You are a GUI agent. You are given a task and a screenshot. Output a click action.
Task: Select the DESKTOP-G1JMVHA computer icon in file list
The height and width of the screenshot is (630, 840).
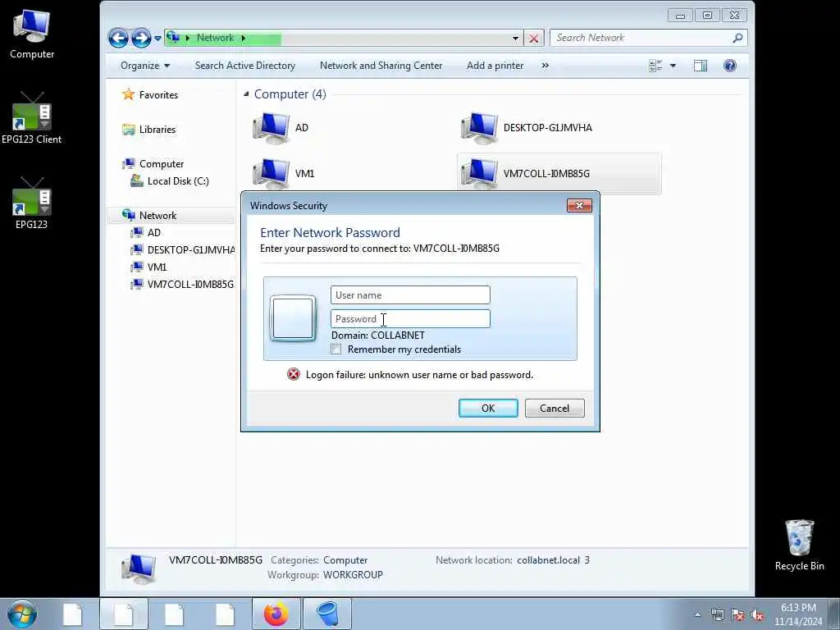pyautogui.click(x=479, y=127)
